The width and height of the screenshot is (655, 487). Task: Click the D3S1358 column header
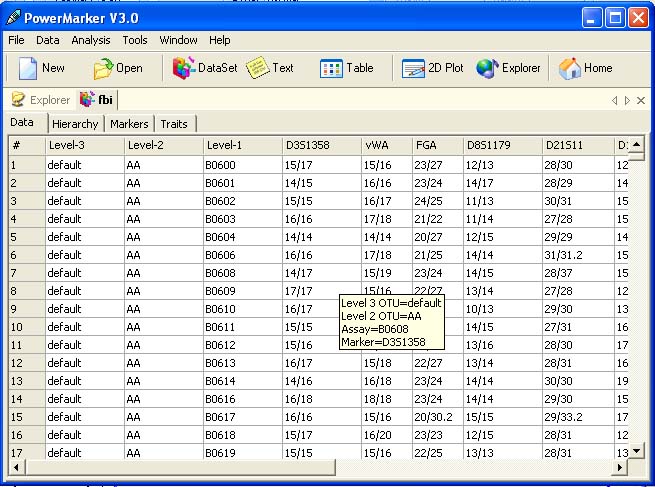322,145
